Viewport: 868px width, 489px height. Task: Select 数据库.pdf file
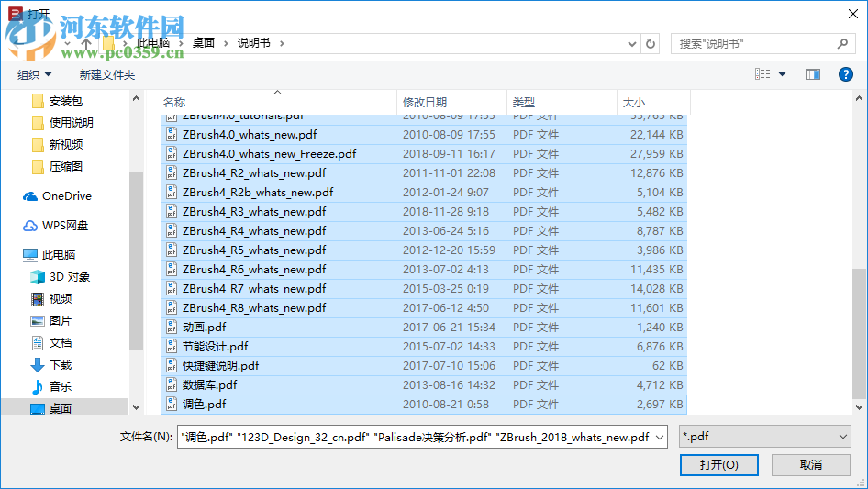pos(424,385)
